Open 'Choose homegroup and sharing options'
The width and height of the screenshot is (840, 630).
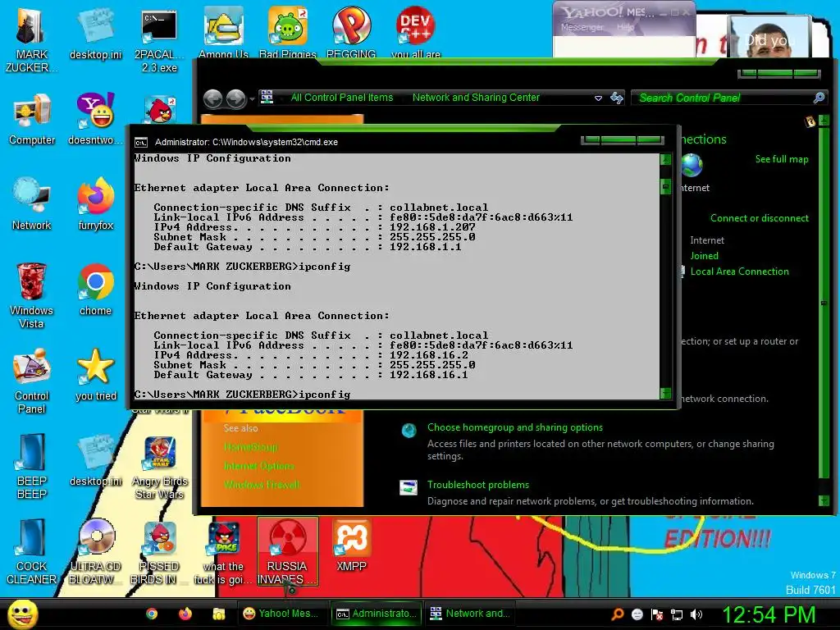pyautogui.click(x=515, y=427)
